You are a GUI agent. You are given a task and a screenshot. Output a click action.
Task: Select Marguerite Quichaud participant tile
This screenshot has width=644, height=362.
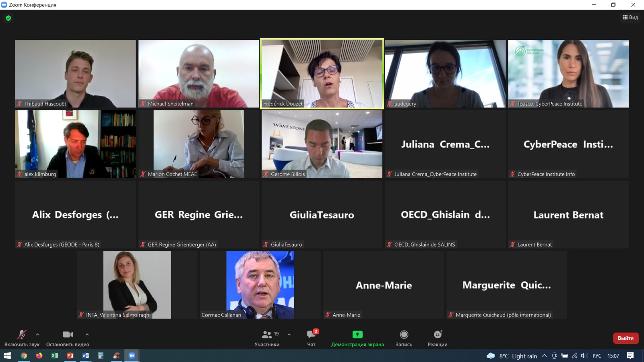click(x=507, y=285)
